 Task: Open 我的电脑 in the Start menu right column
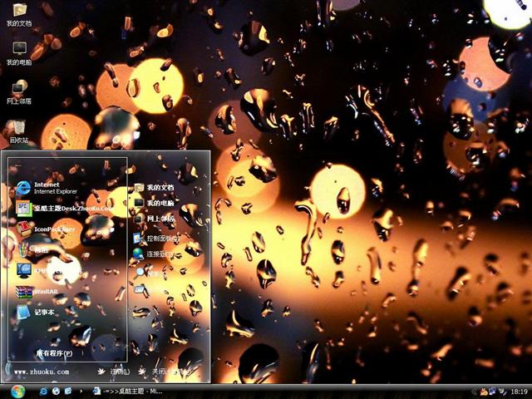pos(154,203)
